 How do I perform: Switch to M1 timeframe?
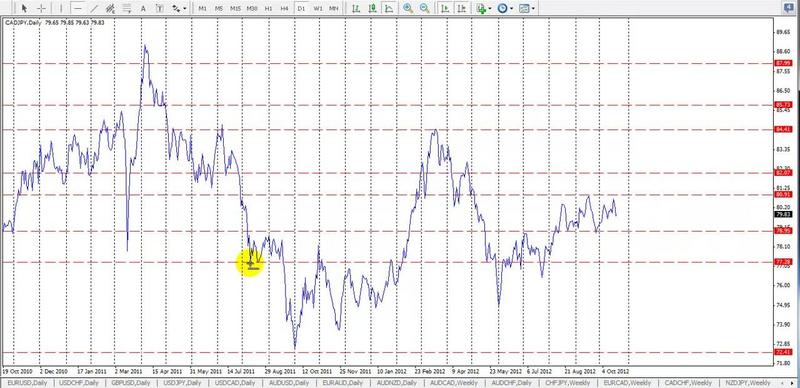click(x=203, y=8)
